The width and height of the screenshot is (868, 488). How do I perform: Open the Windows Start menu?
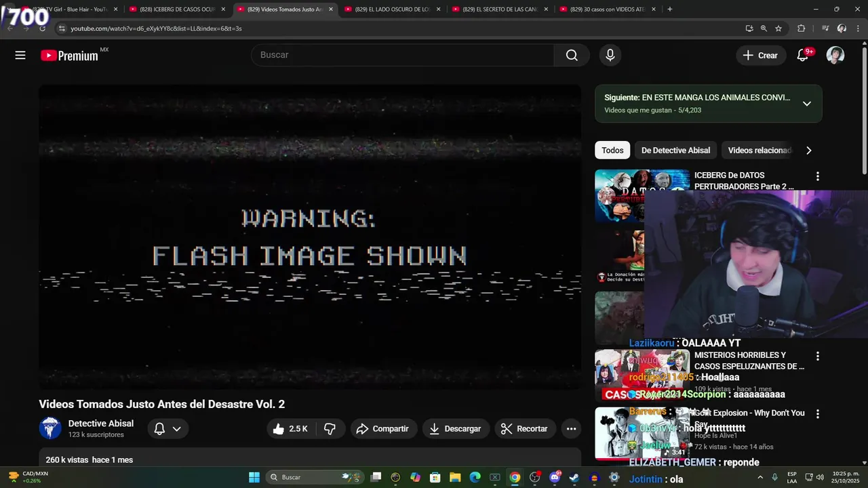pos(254,477)
